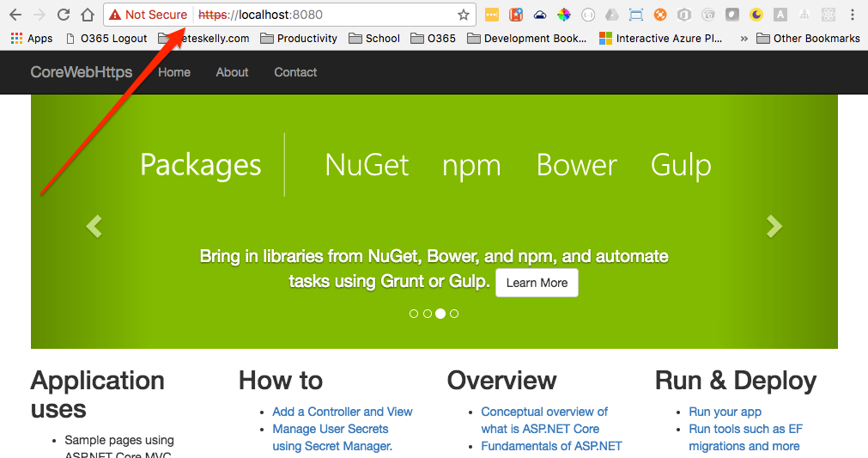Open the O365 bookmarks folder

coord(433,38)
